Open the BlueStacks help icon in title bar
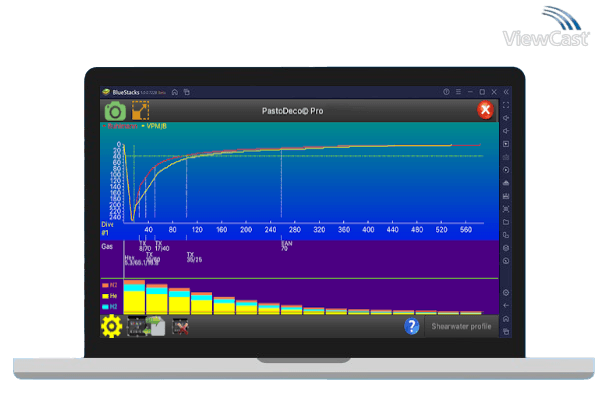This screenshot has height=414, width=602. [444, 92]
